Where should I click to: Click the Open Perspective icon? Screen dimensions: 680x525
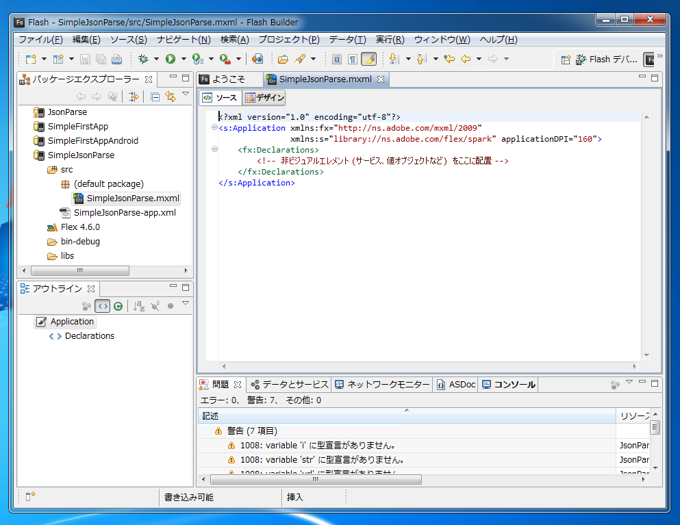pyautogui.click(x=566, y=60)
